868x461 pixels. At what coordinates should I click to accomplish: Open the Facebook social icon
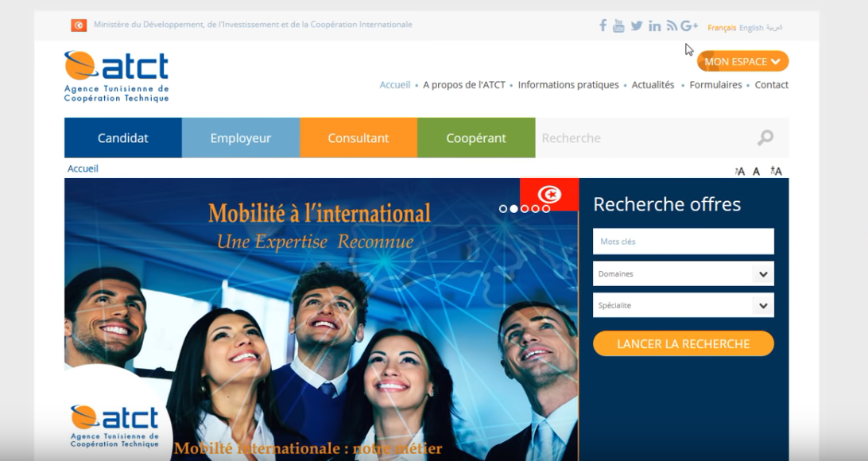603,25
